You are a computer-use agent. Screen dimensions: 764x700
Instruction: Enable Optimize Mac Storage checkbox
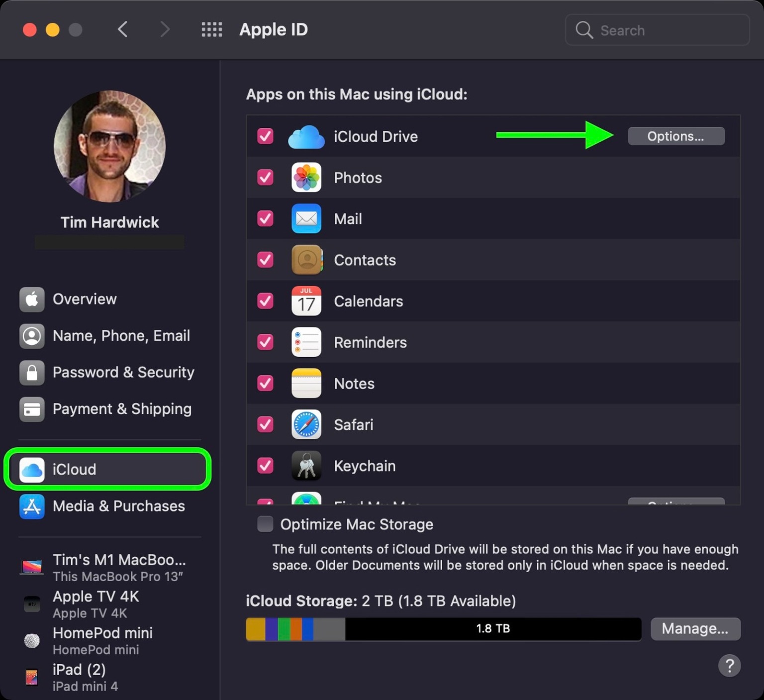tap(265, 524)
